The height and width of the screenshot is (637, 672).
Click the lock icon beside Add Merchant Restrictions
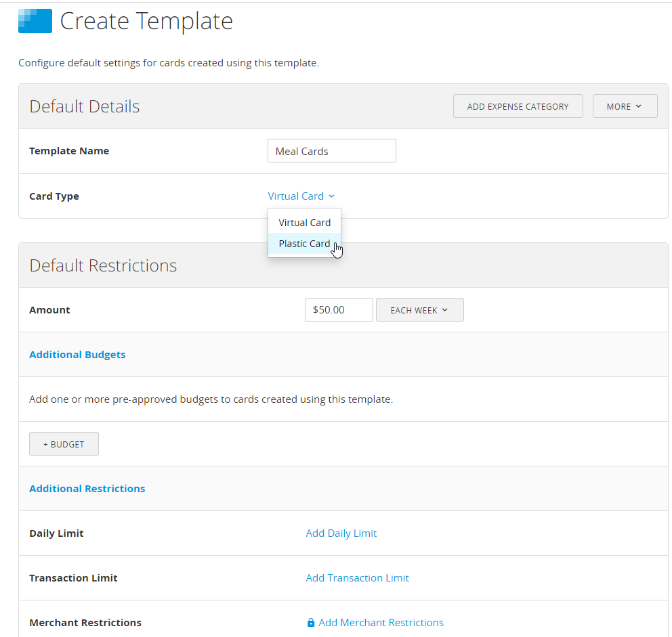[x=312, y=622]
